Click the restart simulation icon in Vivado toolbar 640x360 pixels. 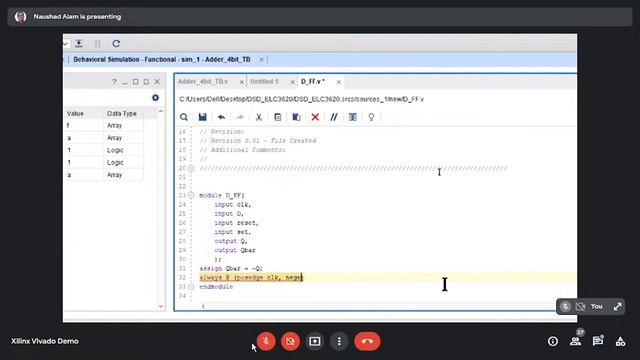[x=116, y=43]
